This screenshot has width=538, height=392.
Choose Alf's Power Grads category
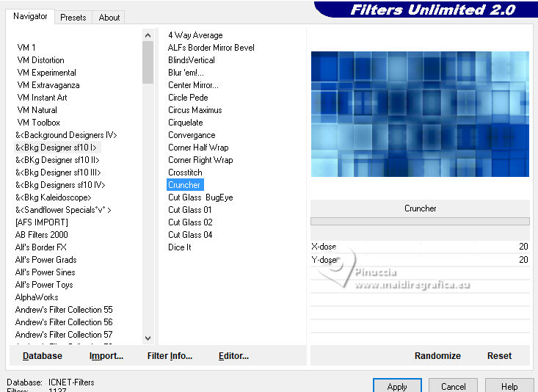(46, 260)
